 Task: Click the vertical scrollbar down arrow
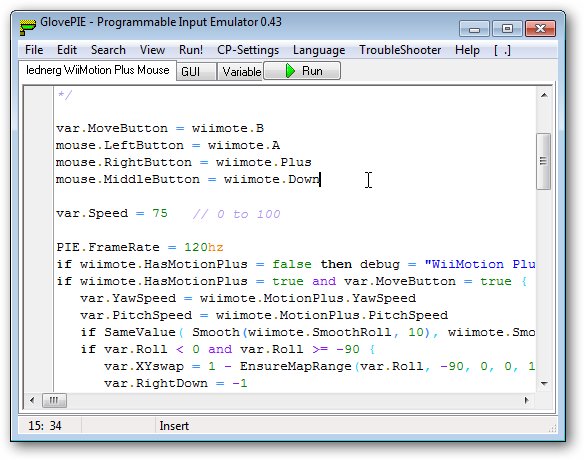click(x=544, y=383)
